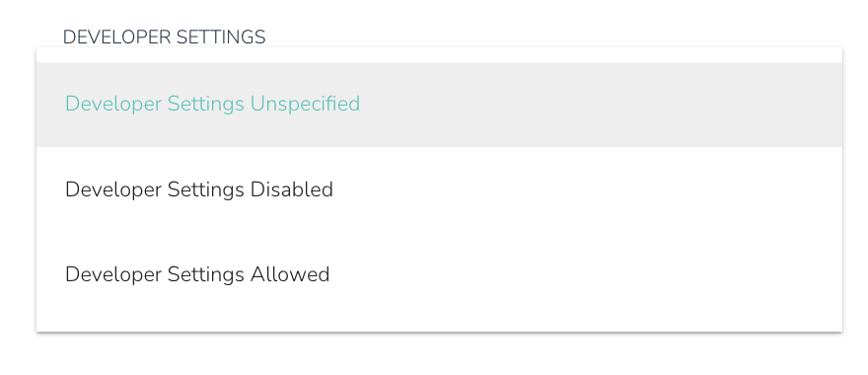
Task: Keep developer settings as Unspecified
Action: tap(439, 105)
